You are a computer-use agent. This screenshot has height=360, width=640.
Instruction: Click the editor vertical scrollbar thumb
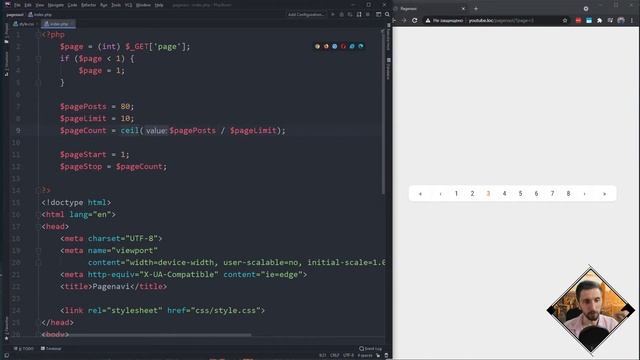383,110
